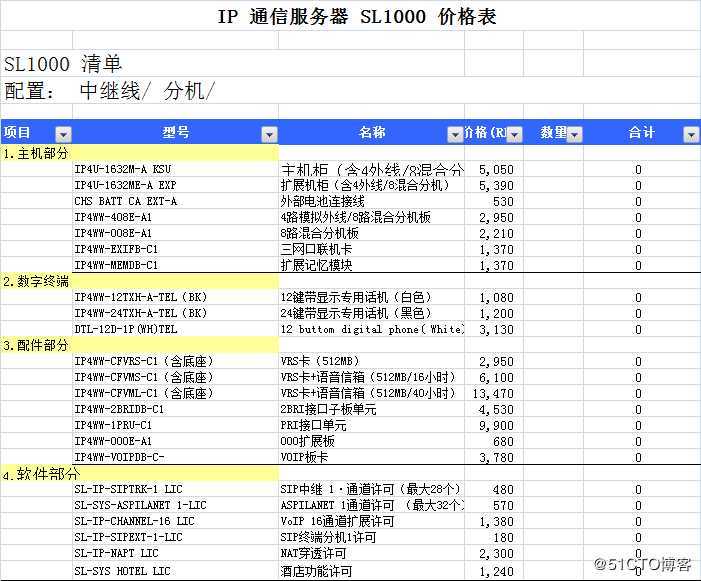Select name cell 外部电池连接线

(x=372, y=201)
